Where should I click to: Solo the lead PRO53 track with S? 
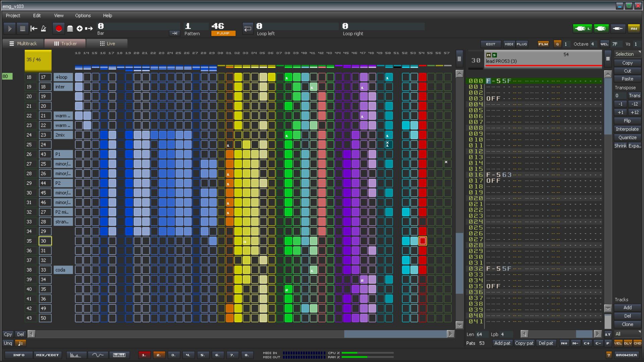(494, 55)
